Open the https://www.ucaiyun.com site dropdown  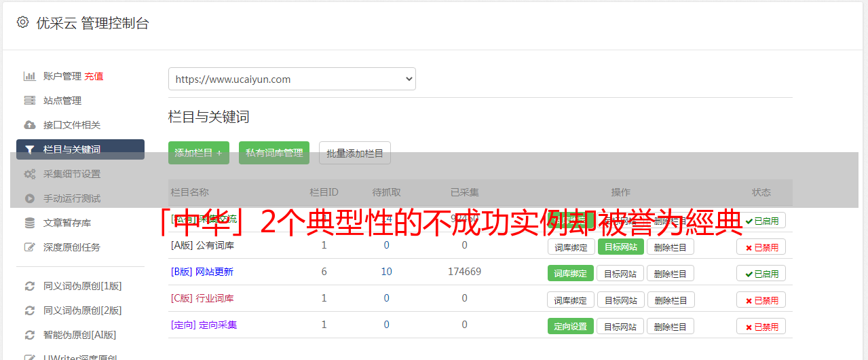tap(292, 79)
